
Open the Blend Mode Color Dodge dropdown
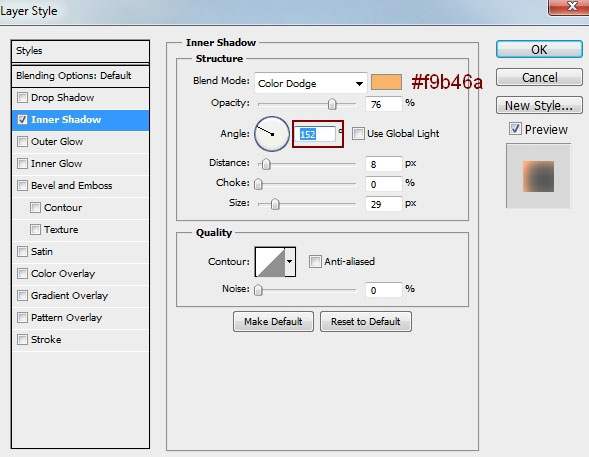pyautogui.click(x=311, y=83)
